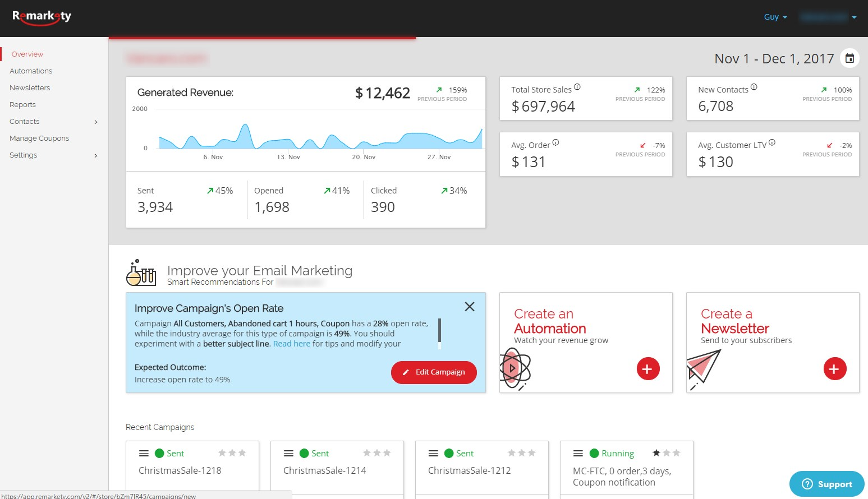This screenshot has height=499, width=868.
Task: Click the atom automation illustration
Action: click(514, 368)
